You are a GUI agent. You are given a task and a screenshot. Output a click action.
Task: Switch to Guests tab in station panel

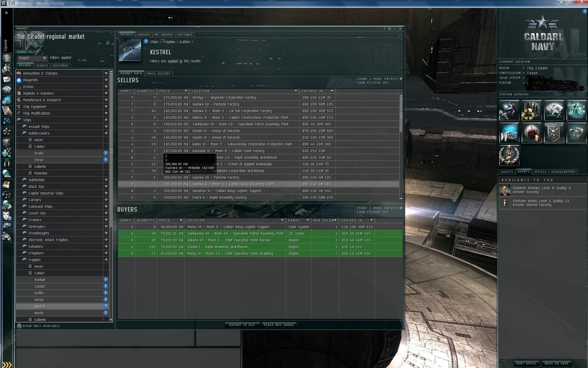(507, 172)
